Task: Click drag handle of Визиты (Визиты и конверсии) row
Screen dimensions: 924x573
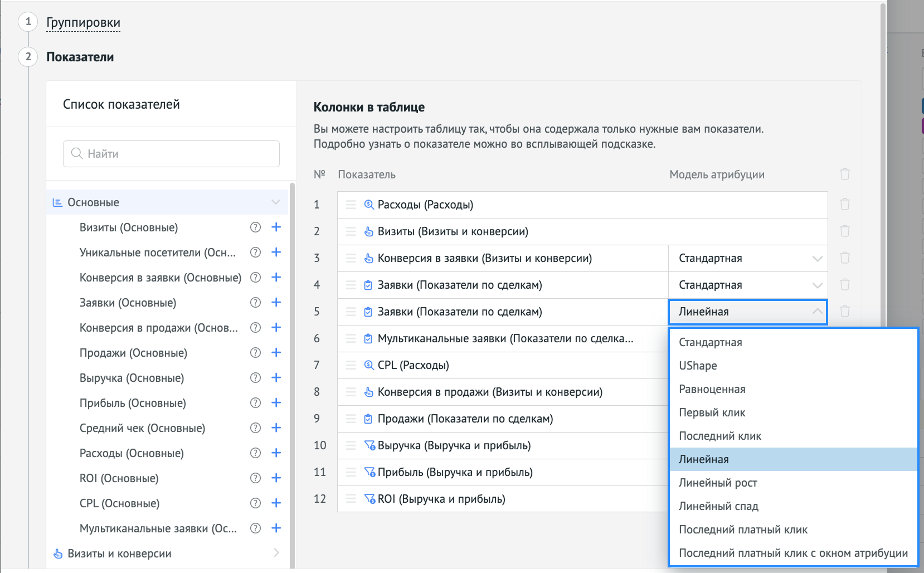Action: [x=351, y=231]
